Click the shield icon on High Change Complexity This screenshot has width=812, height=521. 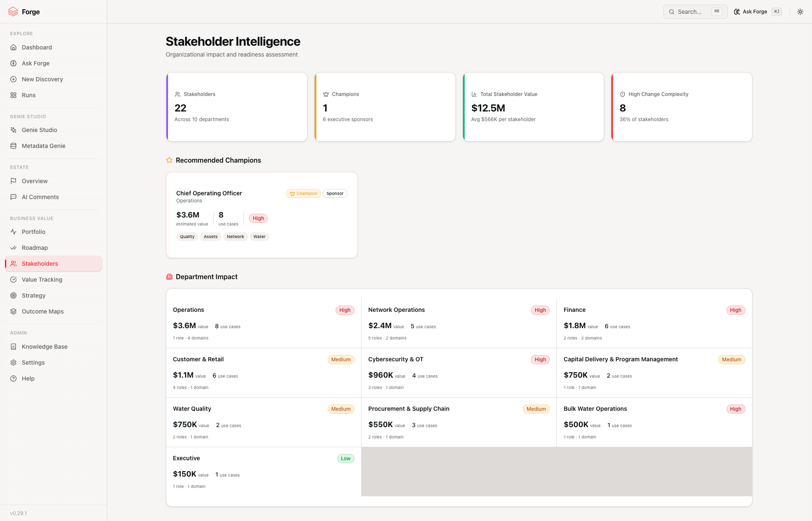point(623,94)
